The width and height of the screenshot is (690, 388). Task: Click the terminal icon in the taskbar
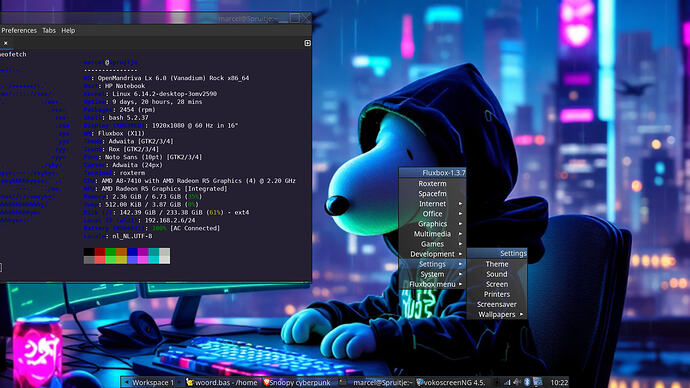343,382
